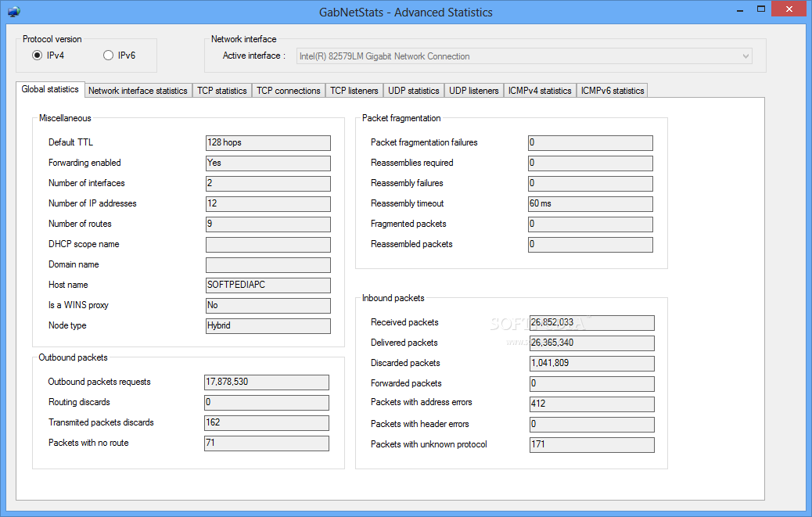Image resolution: width=812 pixels, height=517 pixels.
Task: Click Packets with address errors field 412
Action: coord(592,404)
